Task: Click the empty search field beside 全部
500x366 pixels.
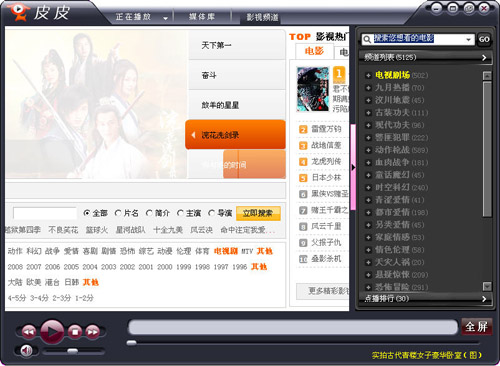Action: 45,213
